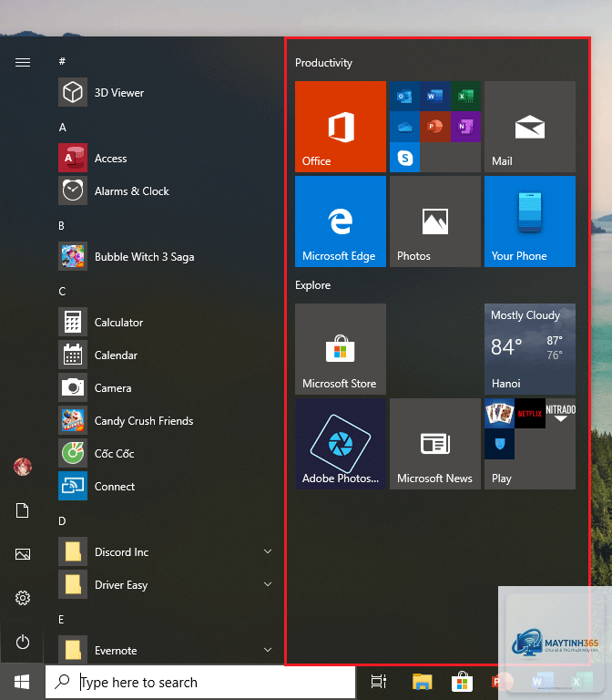612x700 pixels.
Task: Open Task View on the taskbar
Action: click(x=378, y=682)
